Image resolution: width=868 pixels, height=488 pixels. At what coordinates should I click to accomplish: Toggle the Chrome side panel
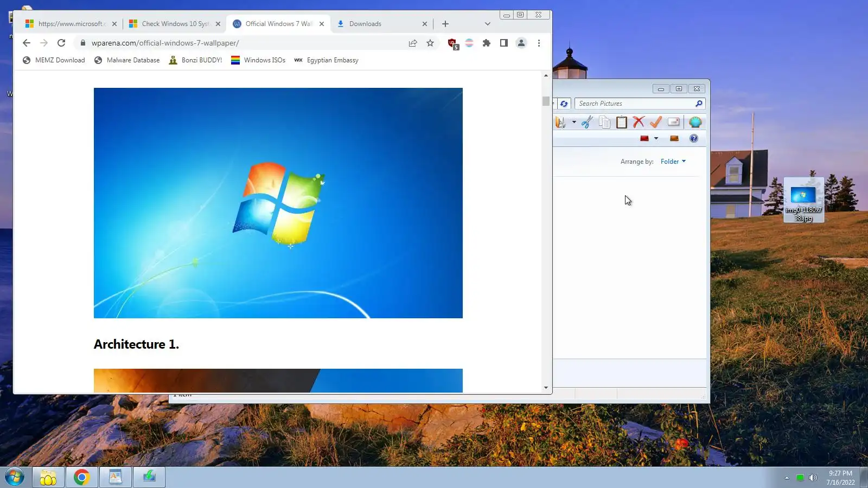point(504,43)
